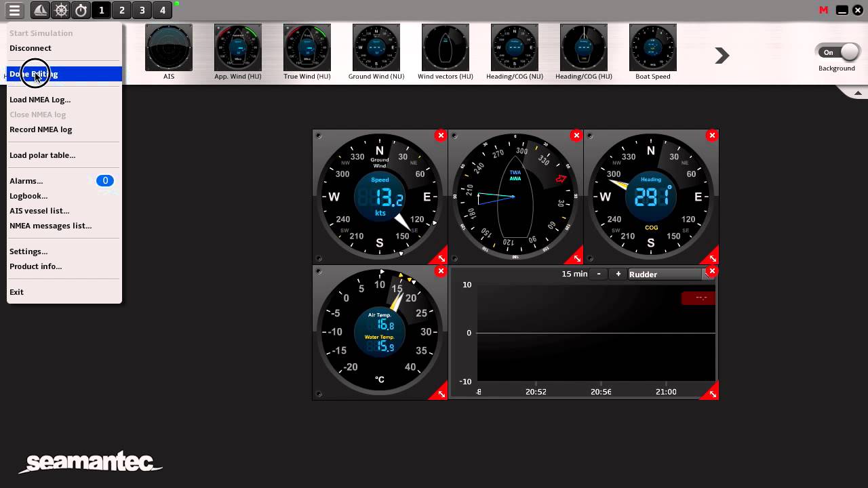
Task: Remove the Air/Water temperature gauge
Action: (x=441, y=271)
